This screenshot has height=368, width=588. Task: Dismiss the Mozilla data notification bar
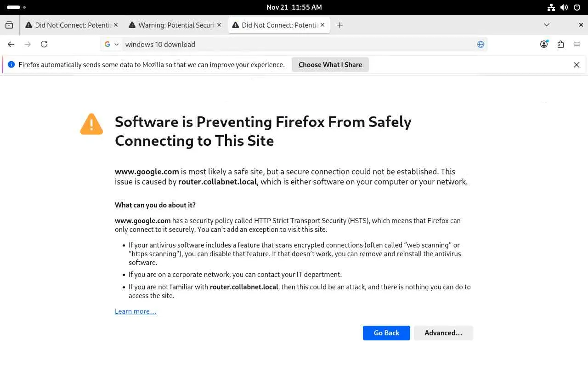(x=577, y=65)
